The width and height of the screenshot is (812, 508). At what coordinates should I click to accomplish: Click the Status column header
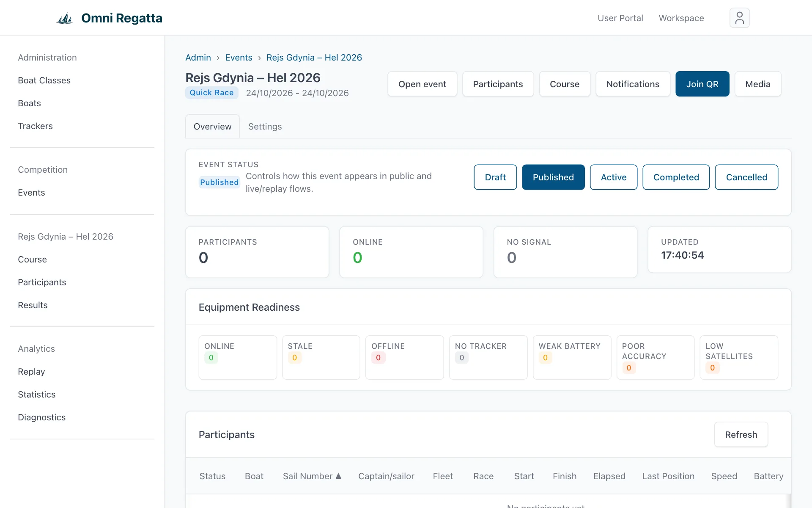[212, 476]
